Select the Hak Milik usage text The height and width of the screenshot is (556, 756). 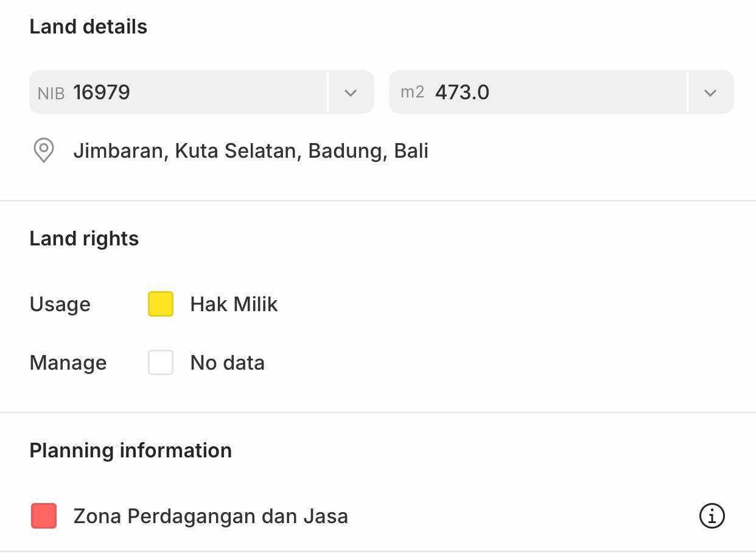234,304
